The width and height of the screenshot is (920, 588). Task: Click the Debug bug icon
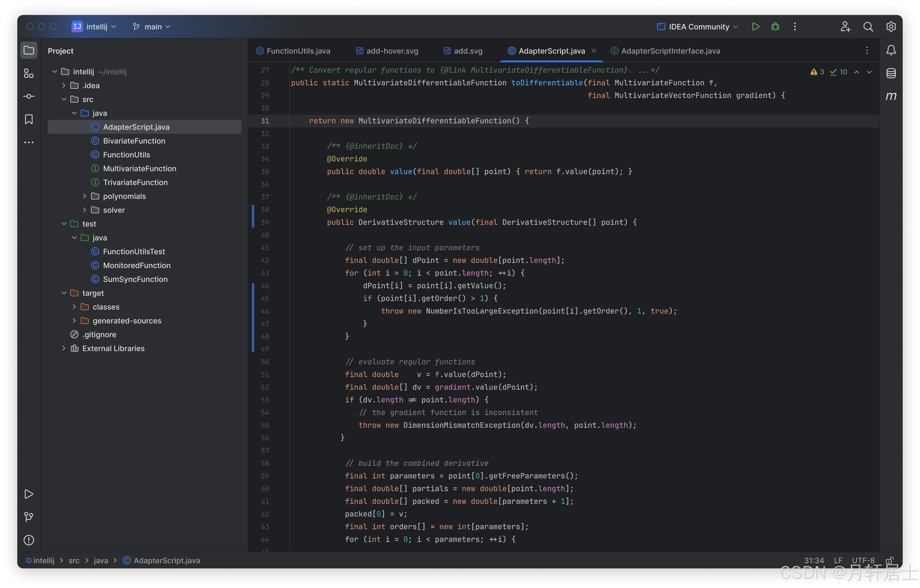click(775, 27)
